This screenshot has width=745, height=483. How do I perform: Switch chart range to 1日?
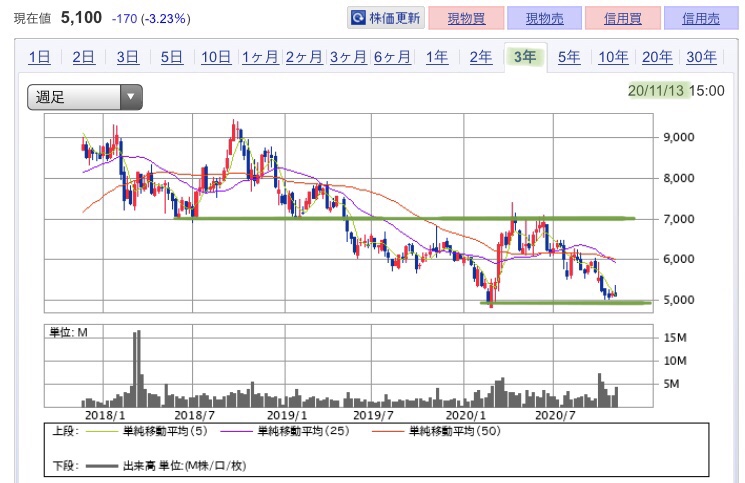tap(39, 57)
